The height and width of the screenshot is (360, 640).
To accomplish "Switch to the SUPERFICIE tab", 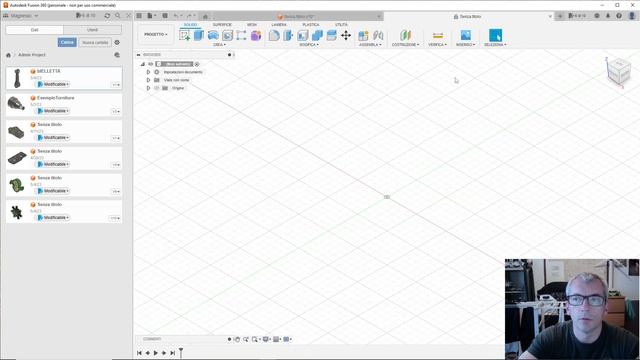I will click(x=222, y=25).
